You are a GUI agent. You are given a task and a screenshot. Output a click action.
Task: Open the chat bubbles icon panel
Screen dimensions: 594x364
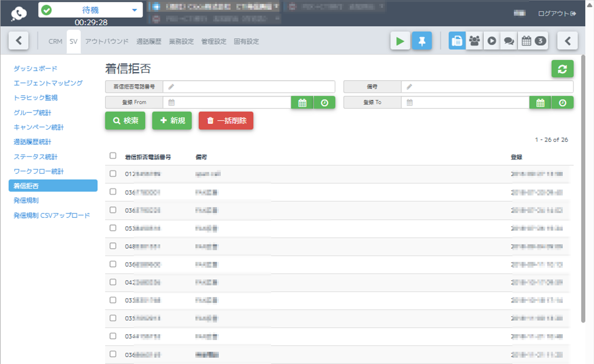(509, 41)
